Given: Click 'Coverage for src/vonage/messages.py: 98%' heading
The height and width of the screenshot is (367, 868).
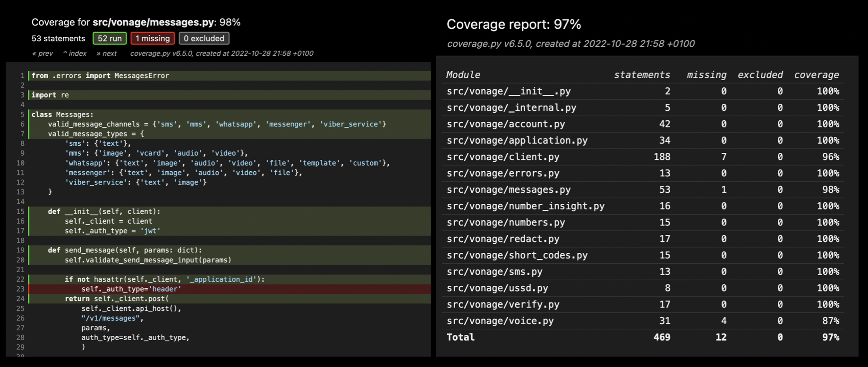Looking at the screenshot, I should click(136, 22).
